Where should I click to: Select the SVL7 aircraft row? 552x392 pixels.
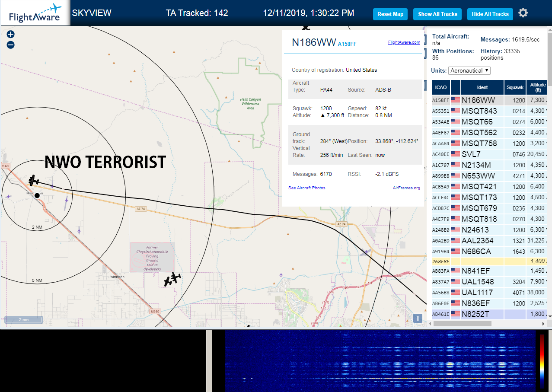tap(490, 154)
